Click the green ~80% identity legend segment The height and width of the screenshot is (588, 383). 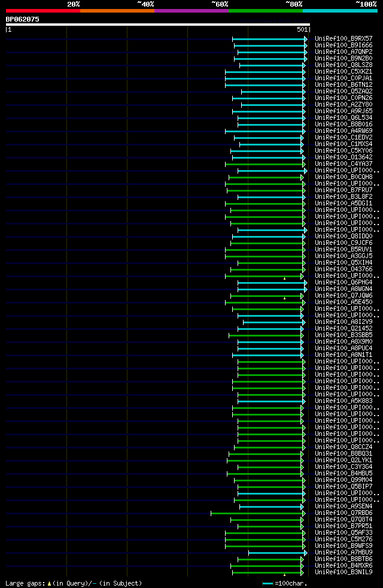(x=266, y=11)
